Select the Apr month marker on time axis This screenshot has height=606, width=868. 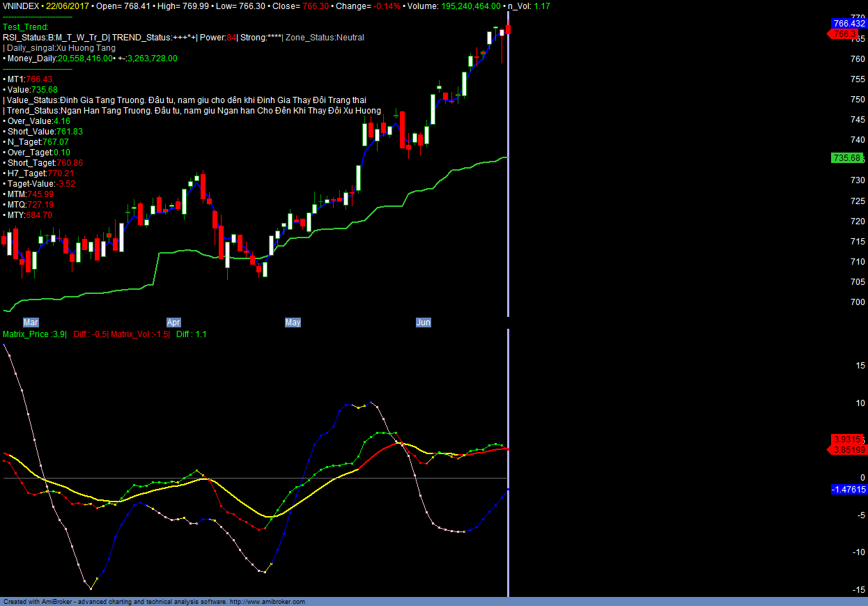click(173, 323)
